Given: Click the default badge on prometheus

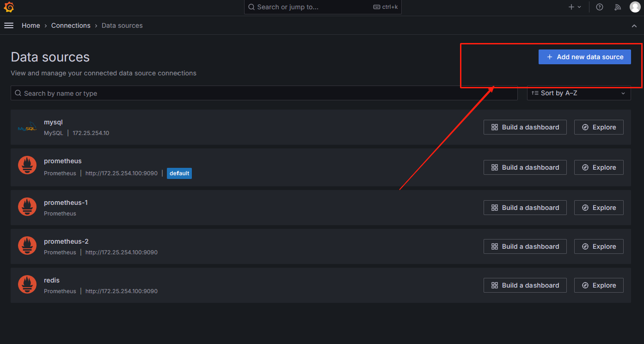Looking at the screenshot, I should [179, 173].
